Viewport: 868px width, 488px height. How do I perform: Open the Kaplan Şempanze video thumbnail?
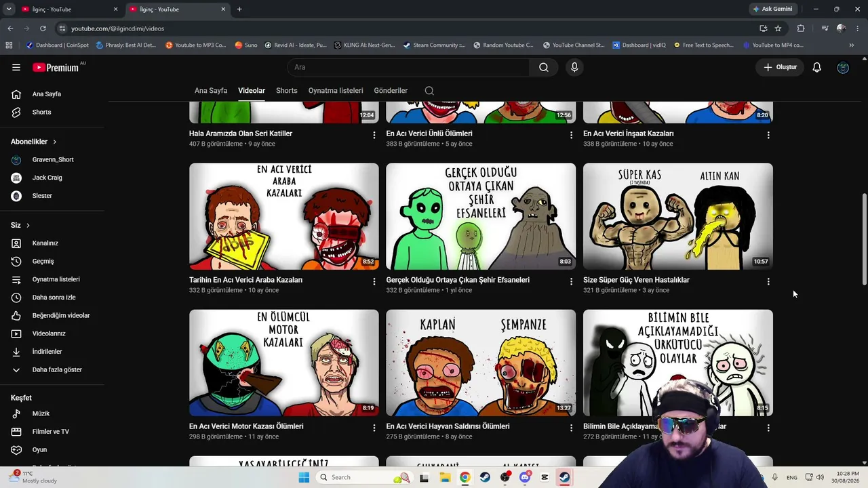coord(481,363)
